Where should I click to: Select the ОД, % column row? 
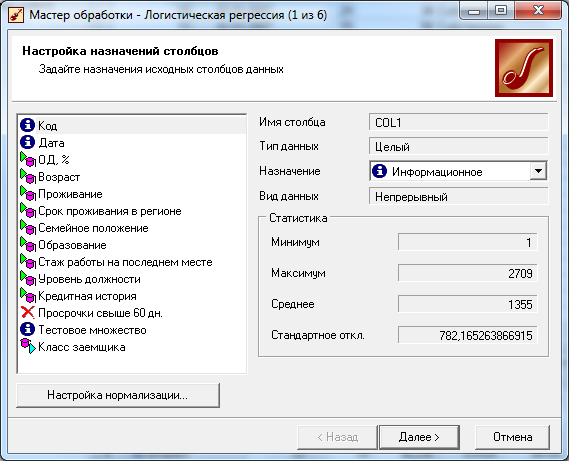click(x=132, y=160)
